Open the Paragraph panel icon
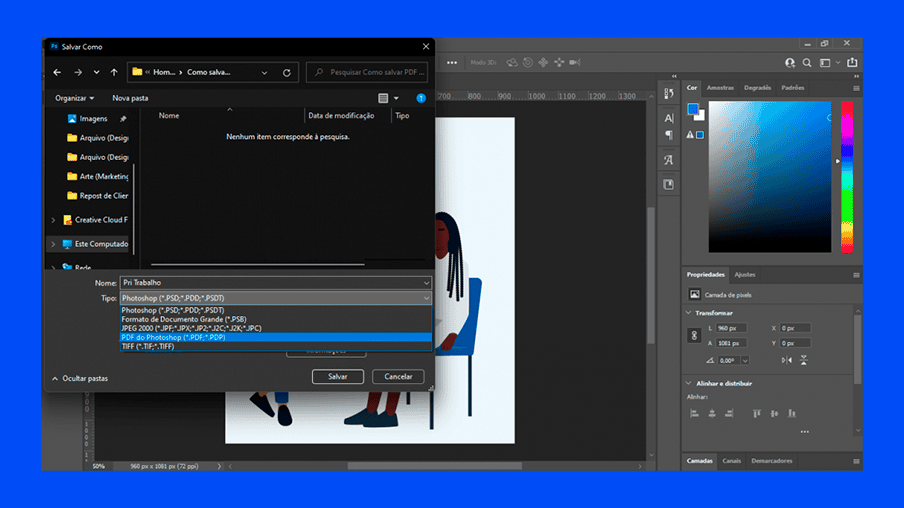 click(x=669, y=135)
